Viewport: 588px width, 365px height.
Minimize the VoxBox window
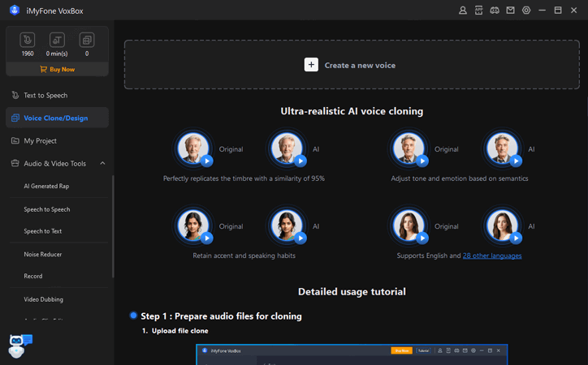[x=543, y=11]
